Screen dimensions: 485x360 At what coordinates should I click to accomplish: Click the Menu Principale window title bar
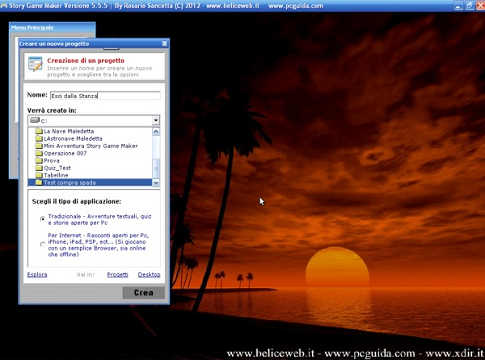pos(52,27)
